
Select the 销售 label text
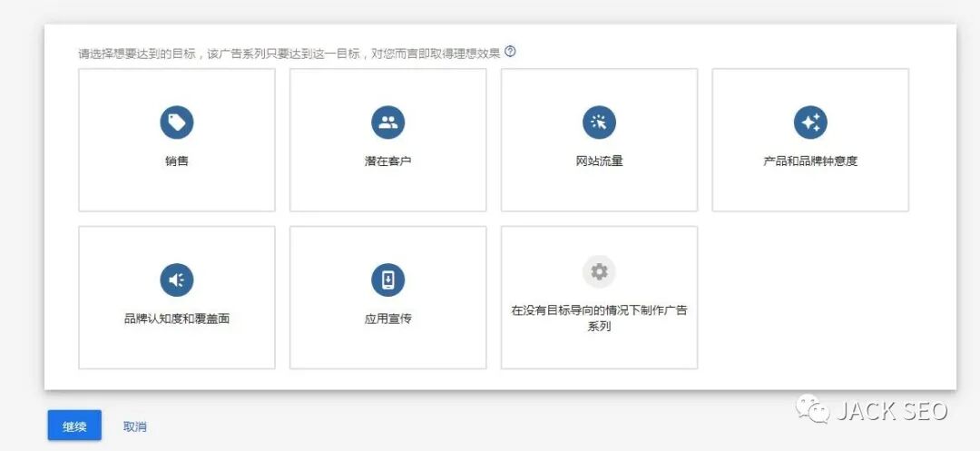(177, 162)
